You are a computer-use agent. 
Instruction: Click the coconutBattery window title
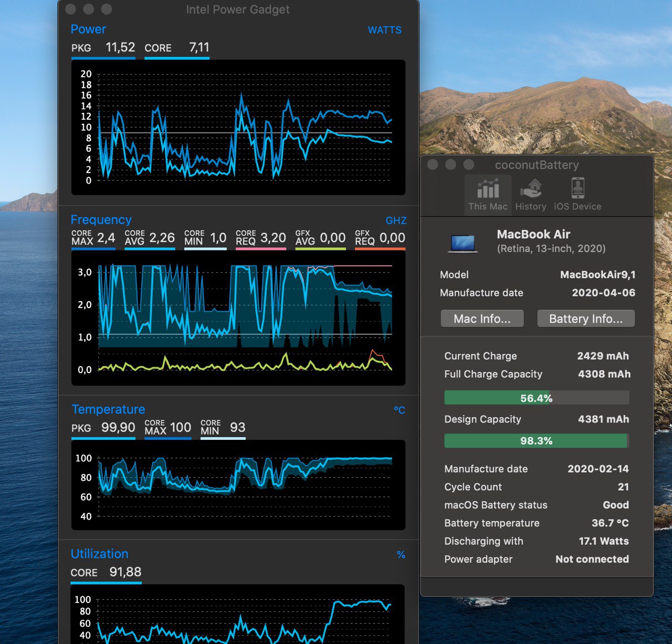coord(537,165)
